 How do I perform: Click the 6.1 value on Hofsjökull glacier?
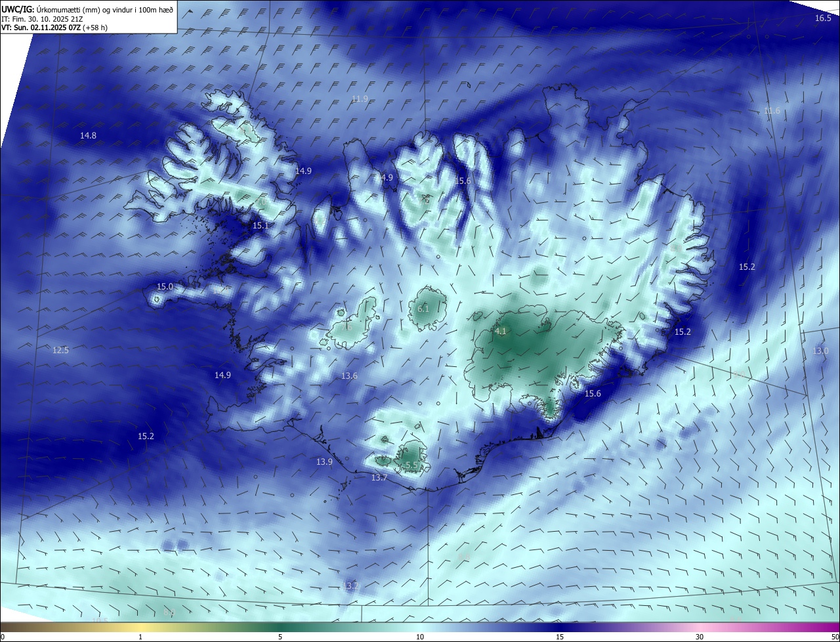(423, 309)
